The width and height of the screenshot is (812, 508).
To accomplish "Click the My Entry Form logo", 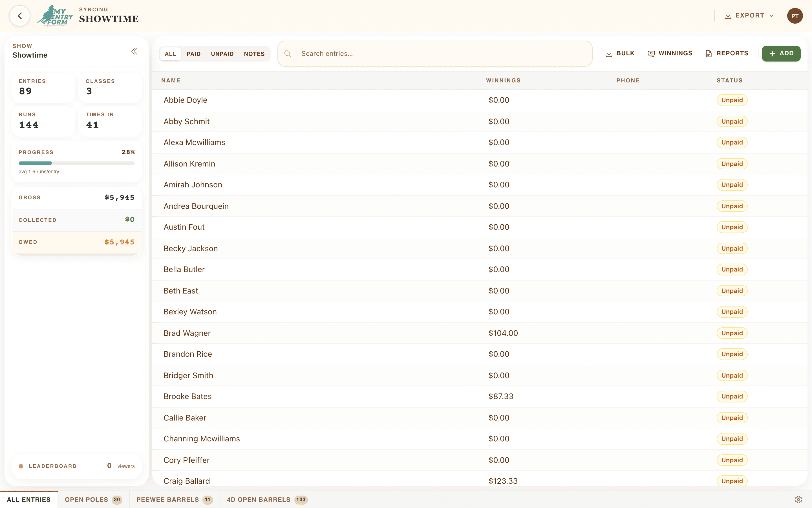I will [55, 16].
